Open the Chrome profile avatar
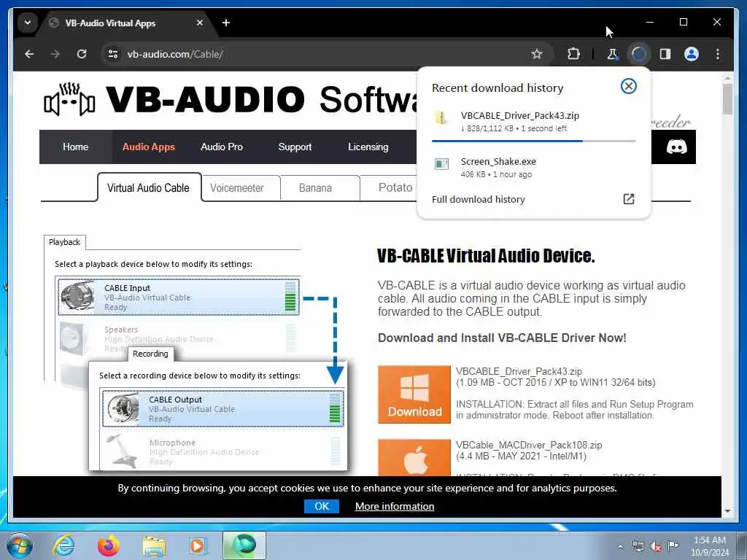 (x=692, y=54)
